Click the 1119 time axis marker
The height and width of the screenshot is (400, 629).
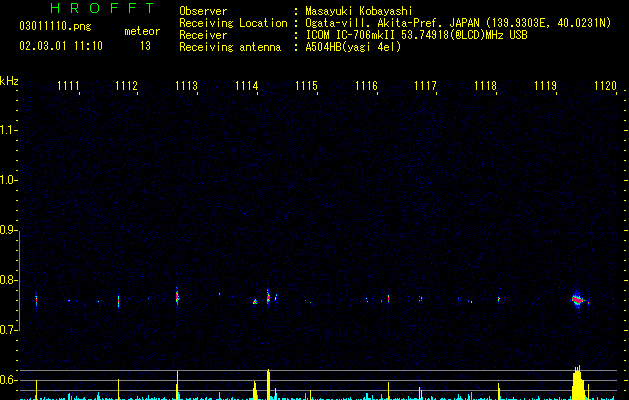[545, 86]
